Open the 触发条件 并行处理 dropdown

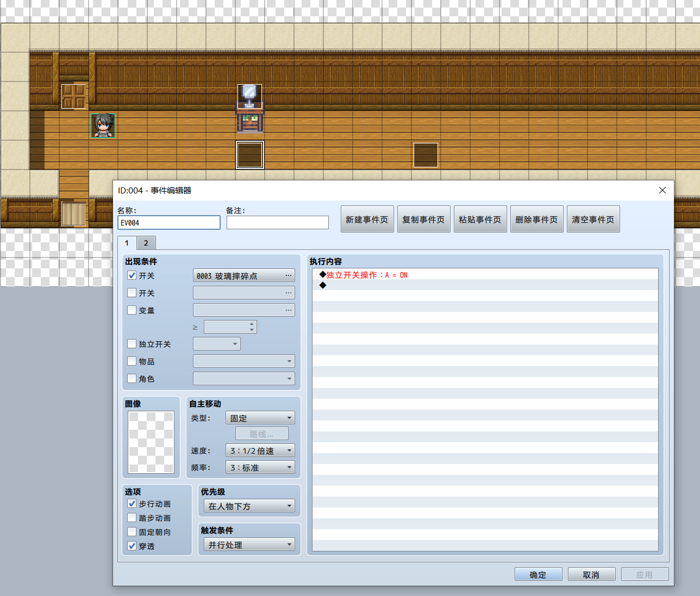[249, 545]
